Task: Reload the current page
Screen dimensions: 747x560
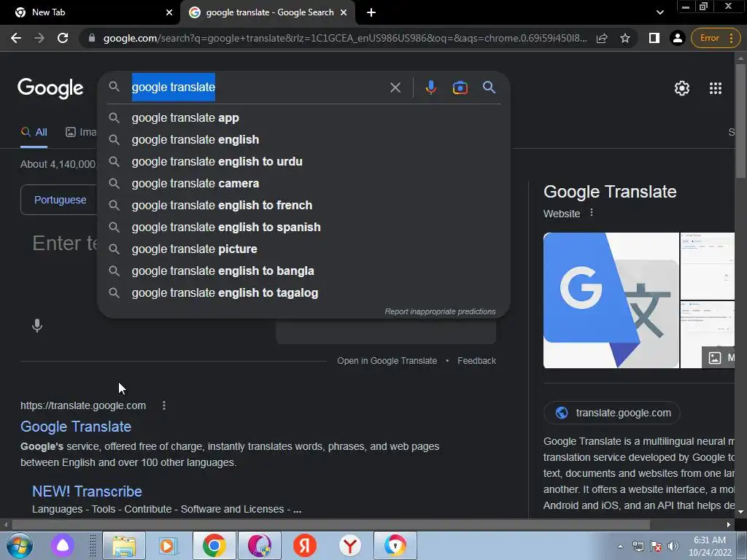Action: point(63,38)
